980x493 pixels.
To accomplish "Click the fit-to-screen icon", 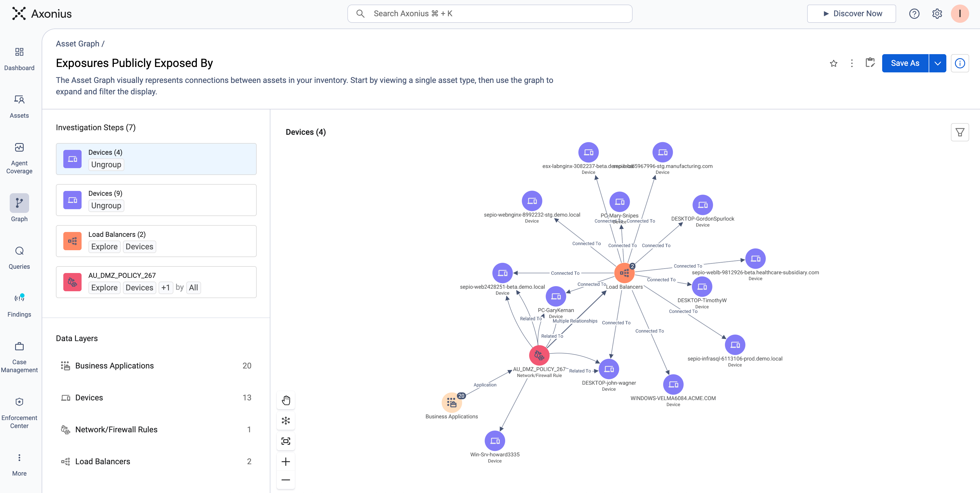I will click(286, 441).
